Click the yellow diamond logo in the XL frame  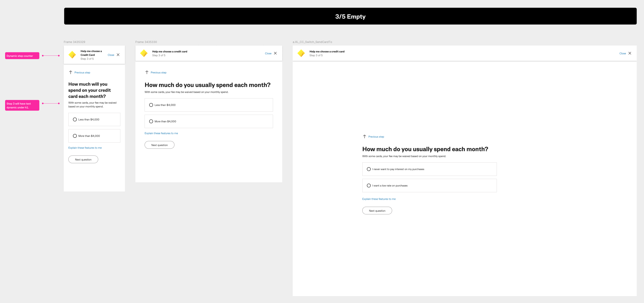click(301, 53)
